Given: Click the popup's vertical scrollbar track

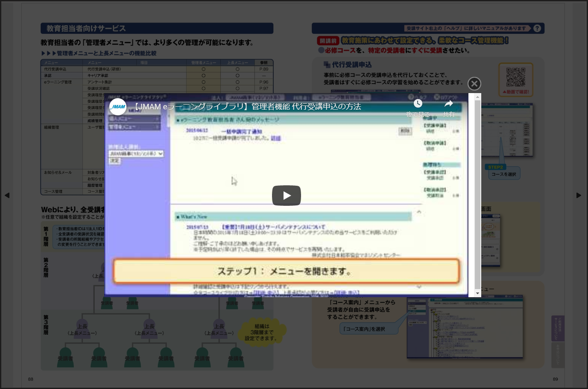Looking at the screenshot, I should 477,195.
